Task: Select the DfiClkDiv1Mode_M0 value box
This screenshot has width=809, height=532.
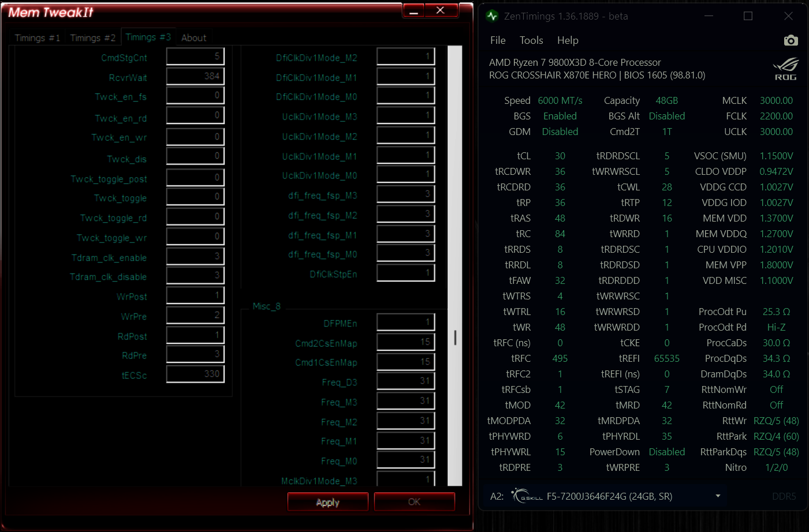Action: 405,96
